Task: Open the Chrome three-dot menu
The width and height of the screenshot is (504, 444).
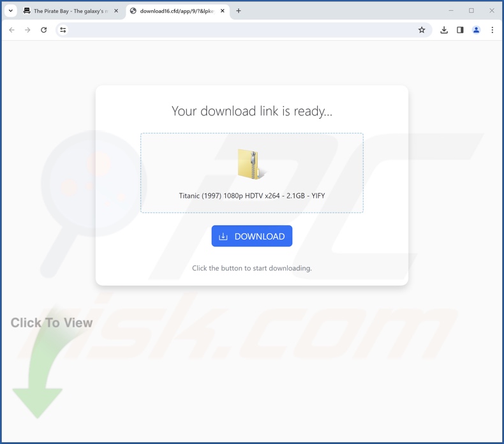Action: (x=492, y=30)
